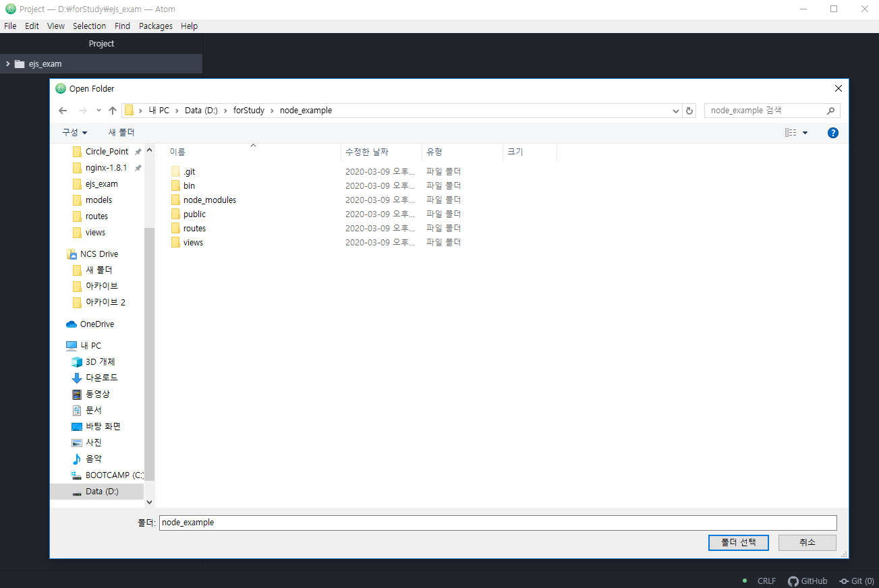Select the public folder
879x588 pixels.
click(x=188, y=214)
